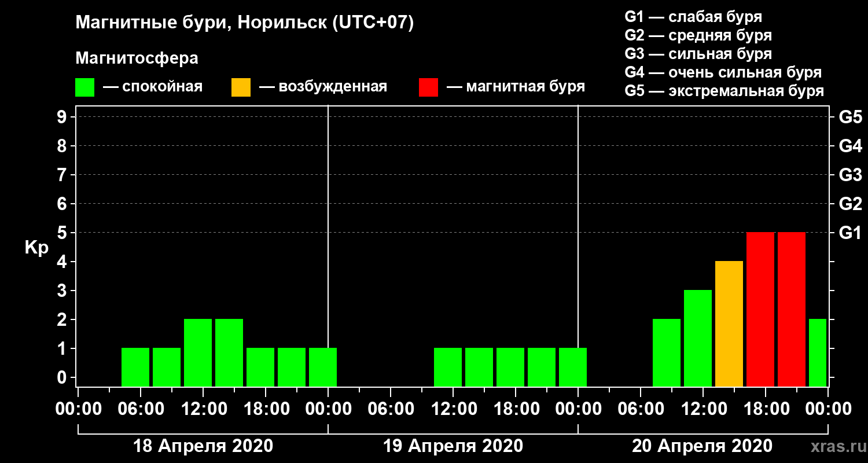Click the 18:00 time label for 18 April
Viewport: 868px width, 463px height.
(266, 409)
